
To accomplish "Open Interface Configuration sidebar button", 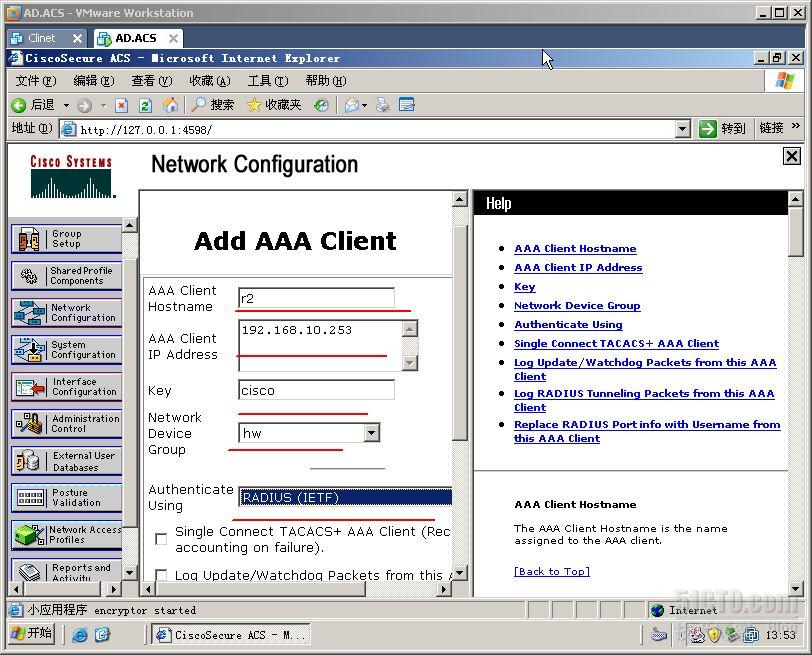I will coord(66,387).
